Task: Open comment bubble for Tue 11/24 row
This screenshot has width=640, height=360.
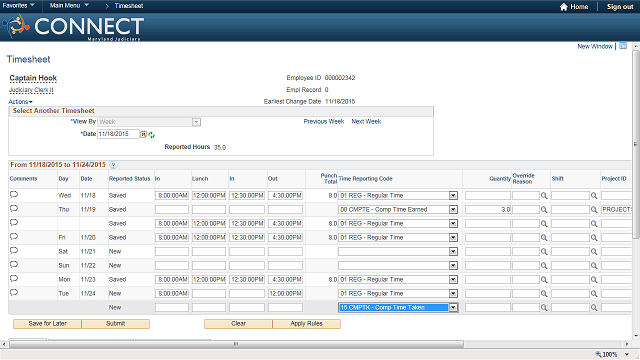Action: 14,293
